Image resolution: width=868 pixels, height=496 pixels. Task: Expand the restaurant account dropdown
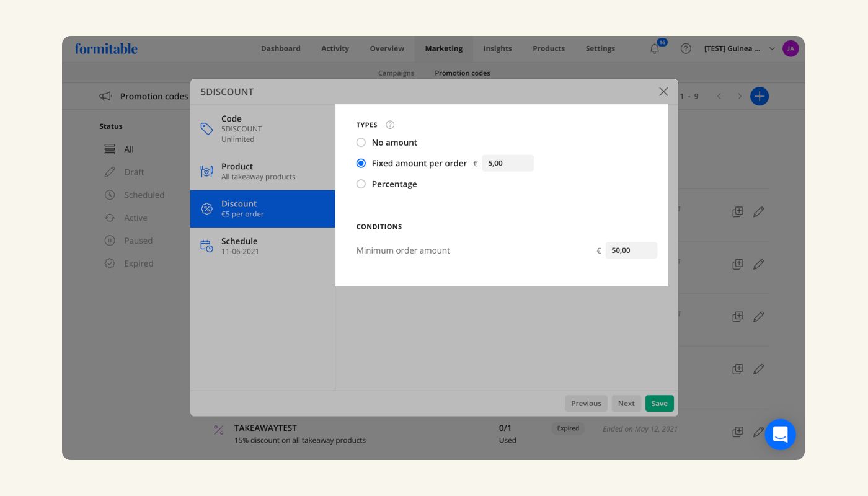point(772,48)
